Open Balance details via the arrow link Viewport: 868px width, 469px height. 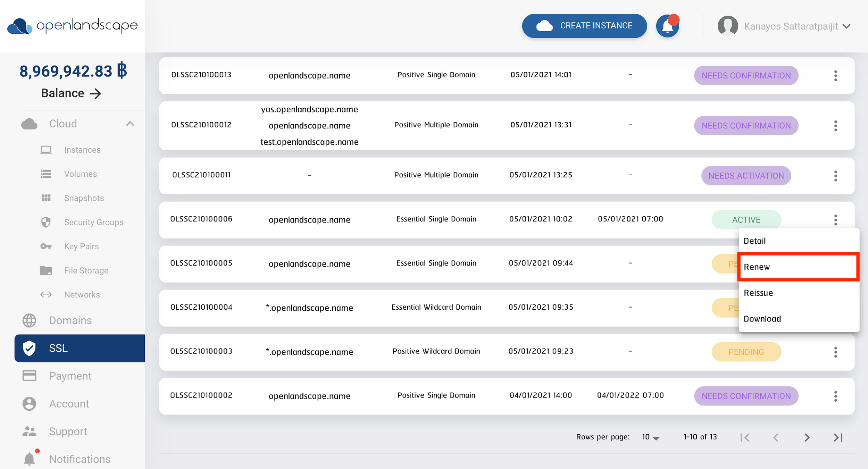click(x=72, y=93)
